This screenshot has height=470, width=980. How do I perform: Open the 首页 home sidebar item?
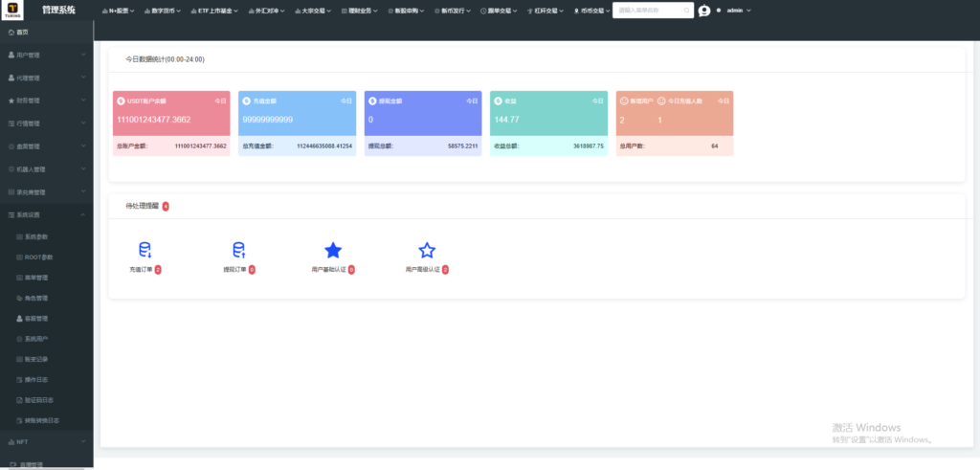47,32
